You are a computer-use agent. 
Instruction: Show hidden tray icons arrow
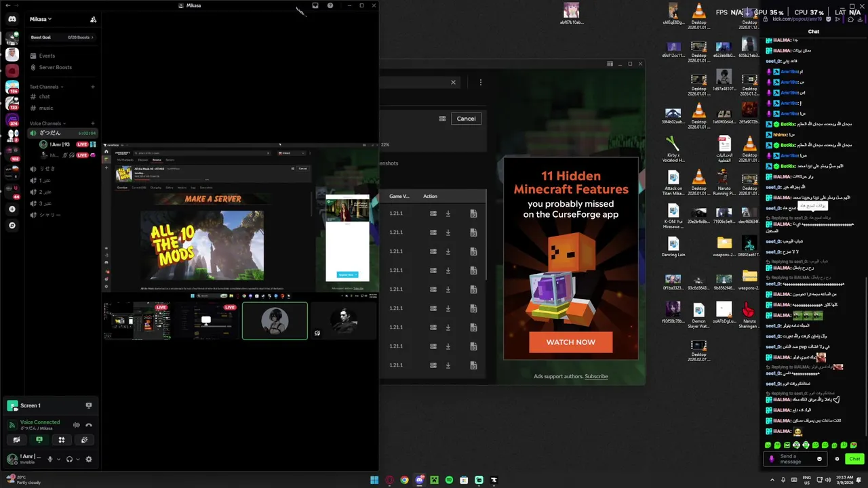(772, 480)
